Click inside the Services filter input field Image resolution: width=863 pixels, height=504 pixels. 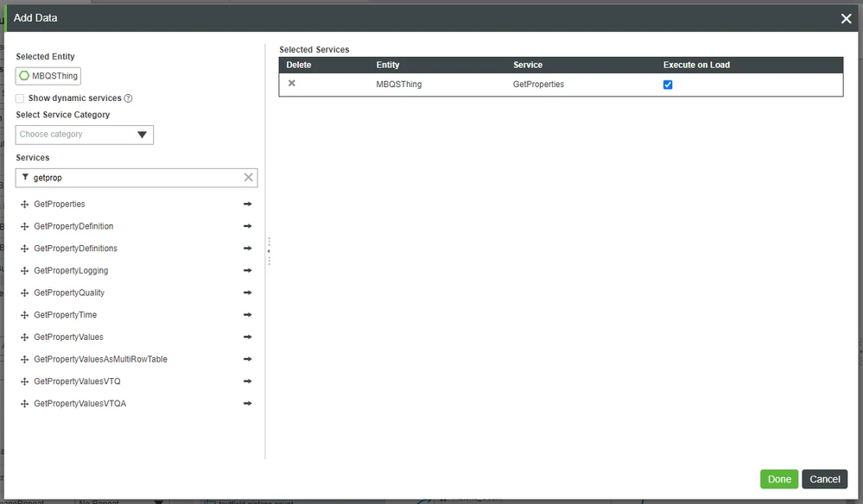tap(130, 177)
